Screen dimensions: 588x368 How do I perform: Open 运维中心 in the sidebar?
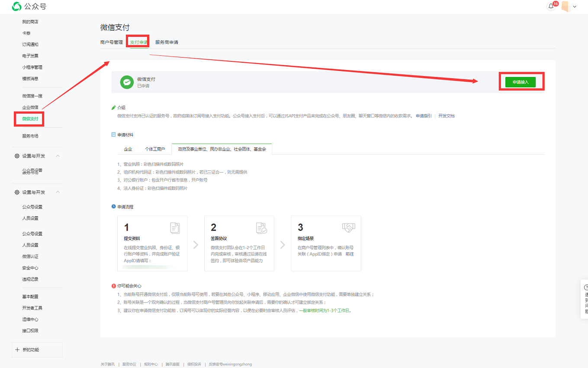coord(30,320)
